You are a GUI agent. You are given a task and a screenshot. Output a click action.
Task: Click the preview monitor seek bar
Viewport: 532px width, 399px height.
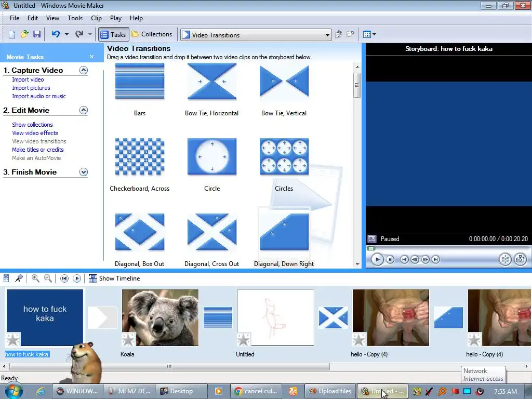(x=448, y=248)
